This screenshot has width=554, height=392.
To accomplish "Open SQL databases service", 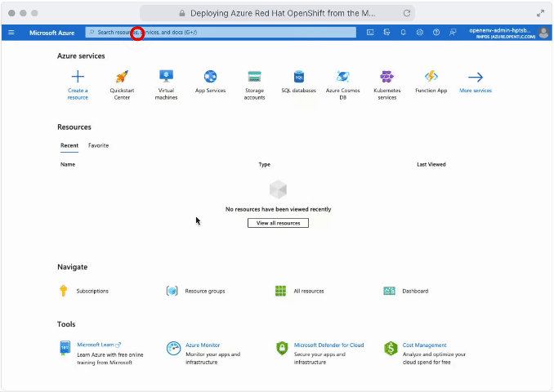I will 298,77.
